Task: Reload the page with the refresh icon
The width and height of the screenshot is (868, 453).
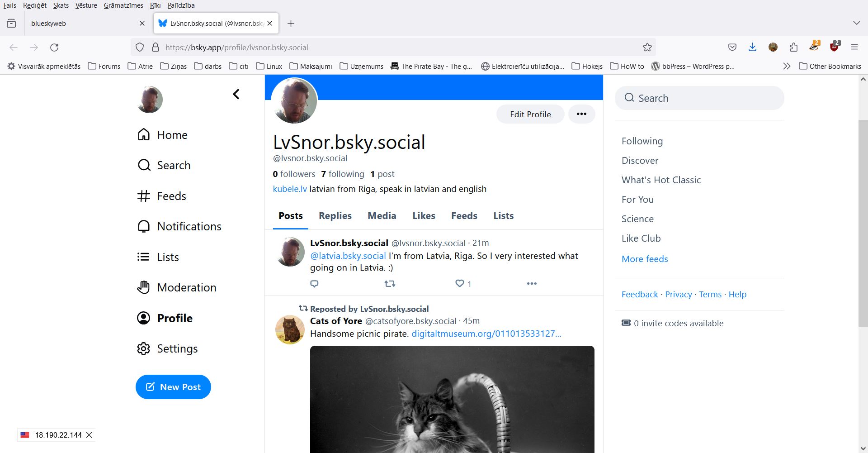Action: (x=54, y=48)
